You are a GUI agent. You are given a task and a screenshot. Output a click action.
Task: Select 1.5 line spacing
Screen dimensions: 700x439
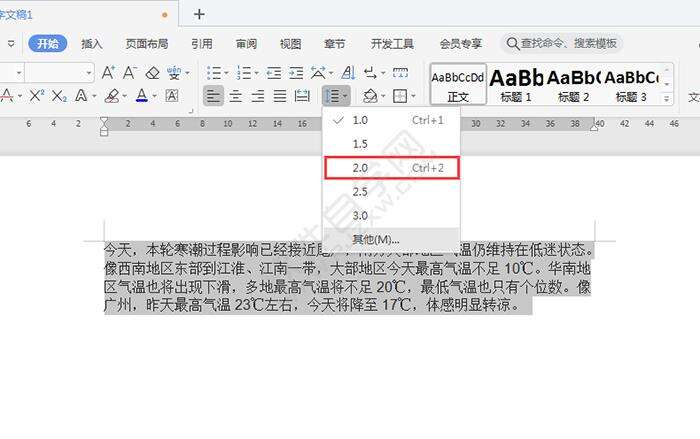[391, 144]
